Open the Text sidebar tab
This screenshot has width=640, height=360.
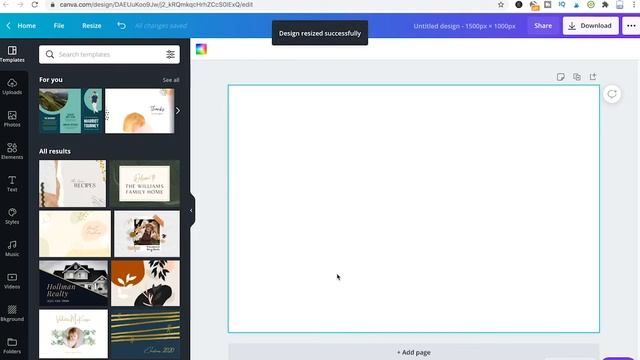point(12,184)
